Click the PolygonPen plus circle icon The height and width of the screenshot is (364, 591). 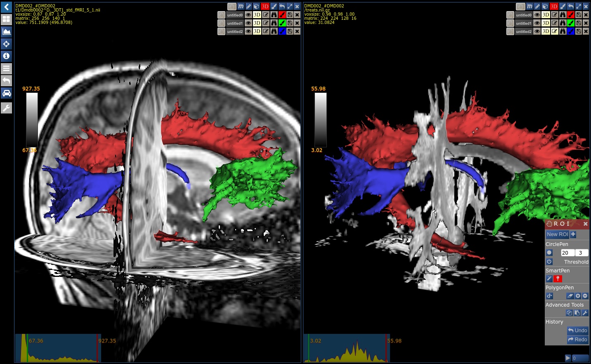pyautogui.click(x=578, y=296)
